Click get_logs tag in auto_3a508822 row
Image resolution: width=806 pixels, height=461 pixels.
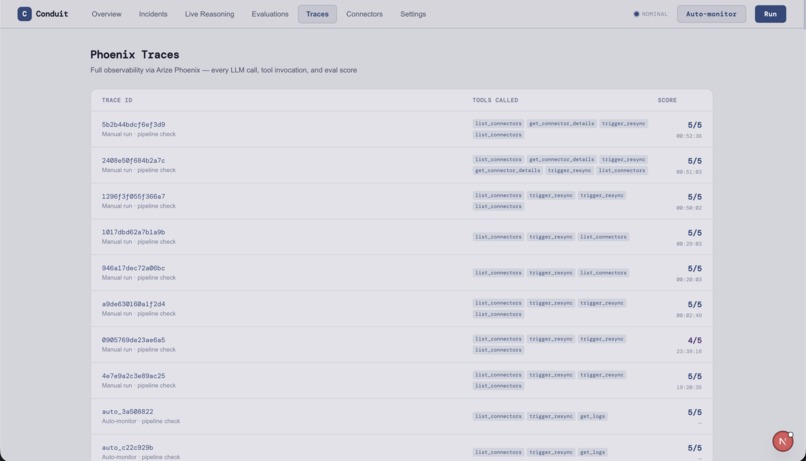592,416
